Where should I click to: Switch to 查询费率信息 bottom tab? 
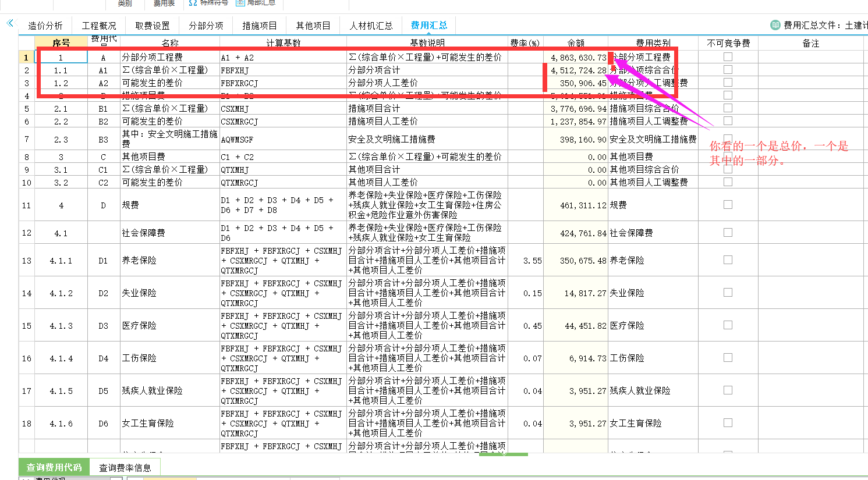[125, 467]
